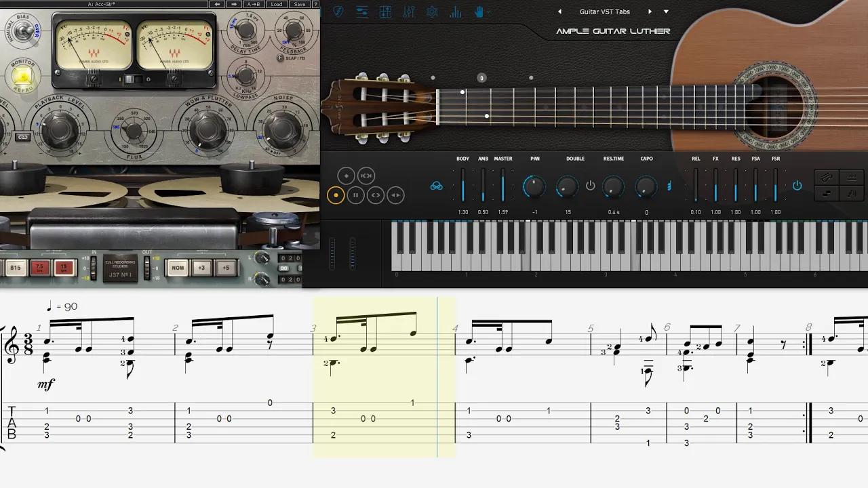This screenshot has height=488, width=868.
Task: Click the right mod wheel beside the keyboard
Action: click(x=353, y=253)
